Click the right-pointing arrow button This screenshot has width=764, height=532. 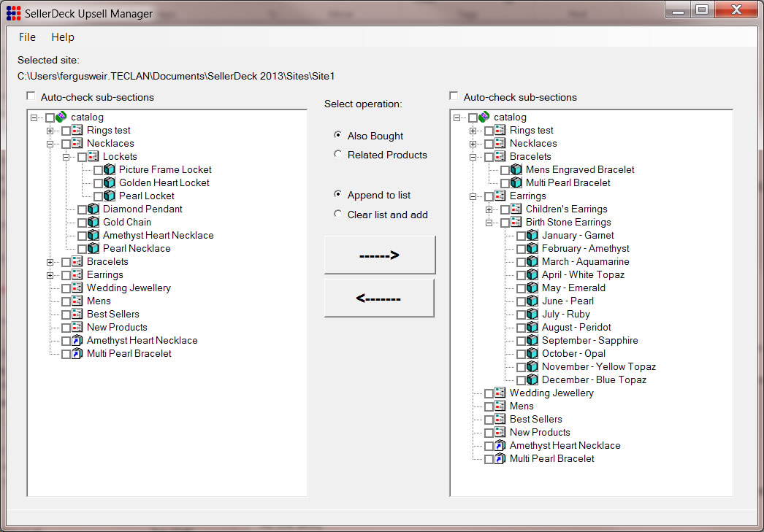pos(379,255)
